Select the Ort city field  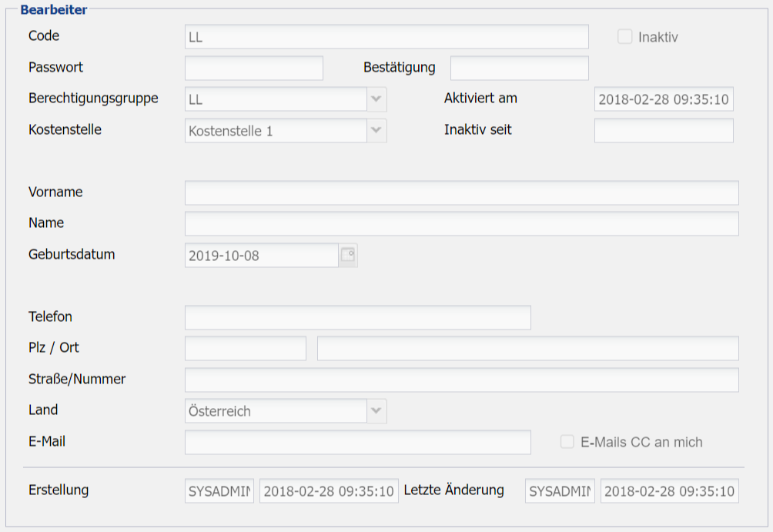tap(527, 349)
